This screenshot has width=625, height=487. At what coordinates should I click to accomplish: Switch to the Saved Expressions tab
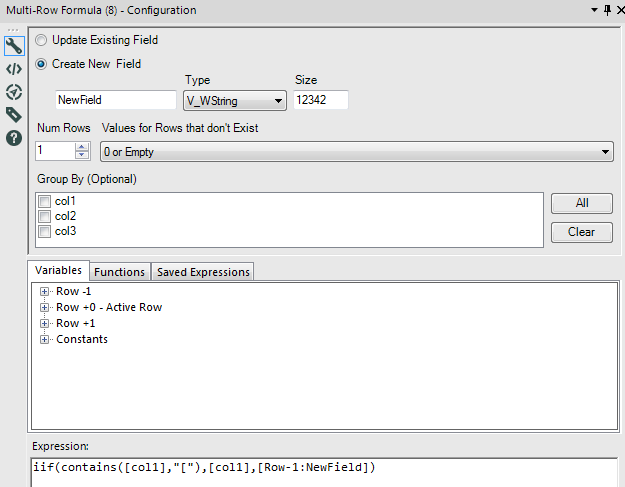pos(203,272)
